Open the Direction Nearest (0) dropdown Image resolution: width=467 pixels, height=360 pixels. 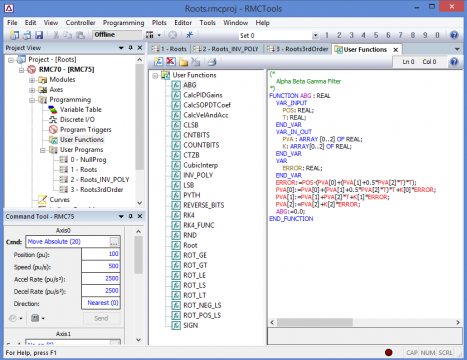pos(101,303)
